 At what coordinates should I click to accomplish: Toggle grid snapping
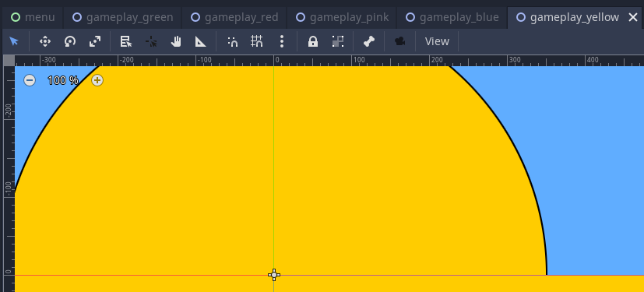pos(257,41)
